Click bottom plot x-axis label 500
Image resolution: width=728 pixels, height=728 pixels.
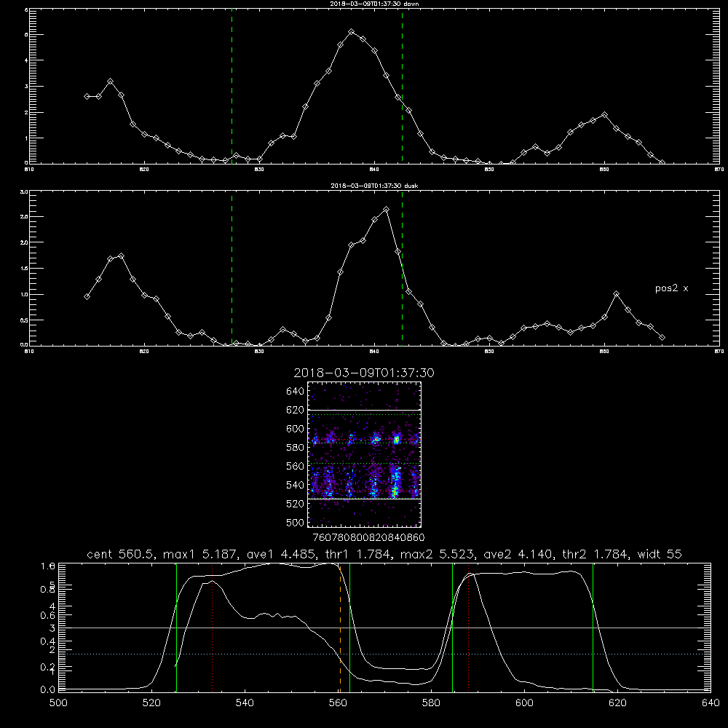coord(58,703)
